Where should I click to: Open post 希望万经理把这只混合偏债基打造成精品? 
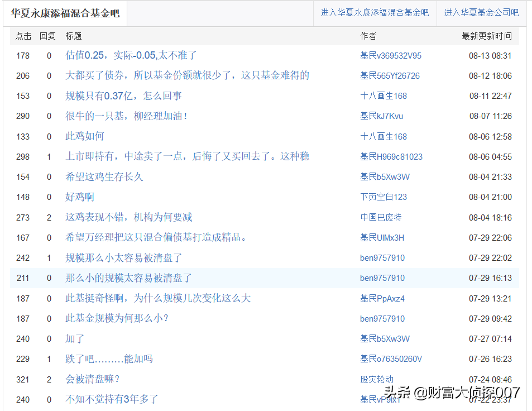[x=156, y=237]
